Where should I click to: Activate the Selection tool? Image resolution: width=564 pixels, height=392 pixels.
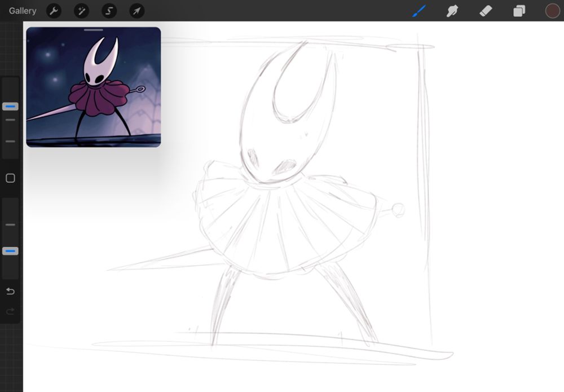(x=109, y=11)
